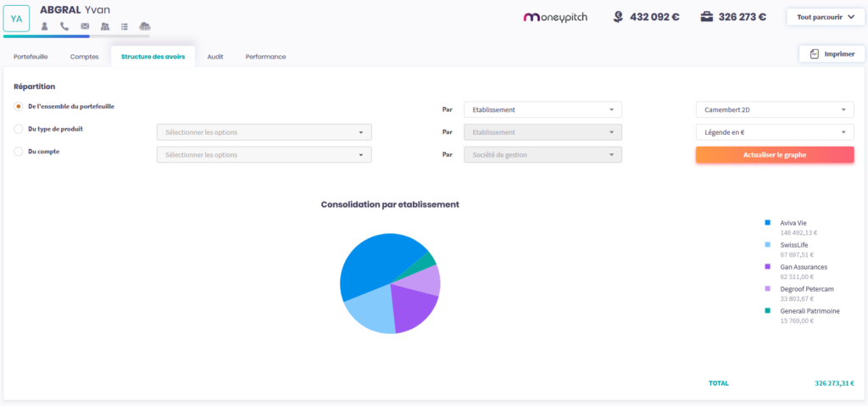The width and height of the screenshot is (868, 406).
Task: Open the 'Camembert 2D' chart type dropdown
Action: [x=775, y=109]
